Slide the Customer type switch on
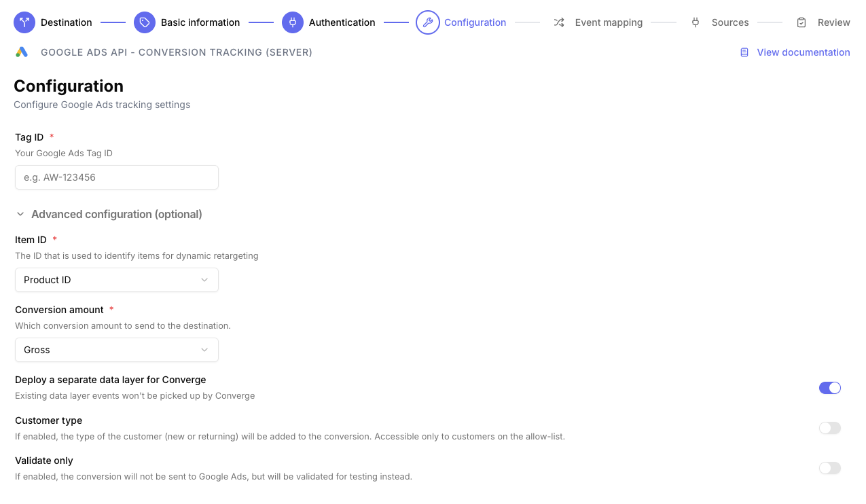866x504 pixels. pos(829,428)
